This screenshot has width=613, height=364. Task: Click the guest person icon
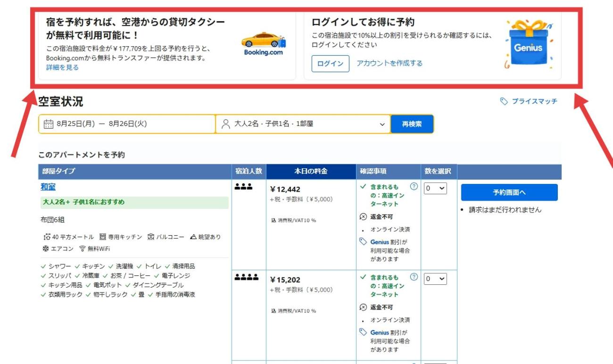(226, 124)
